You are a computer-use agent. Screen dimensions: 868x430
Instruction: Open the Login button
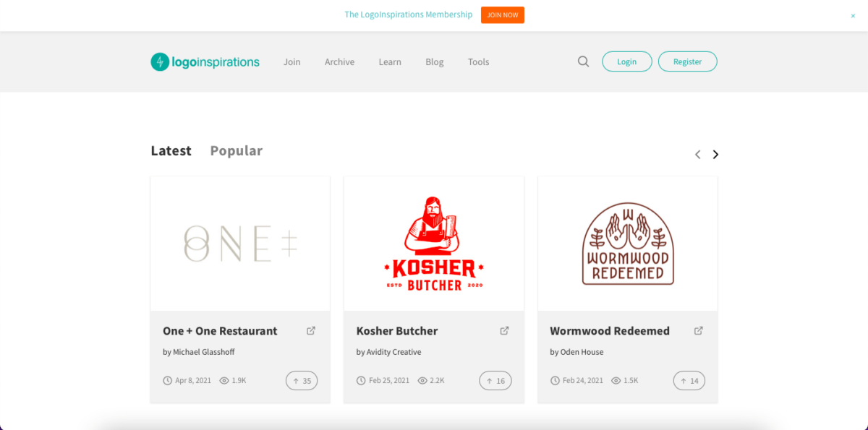[x=626, y=61]
